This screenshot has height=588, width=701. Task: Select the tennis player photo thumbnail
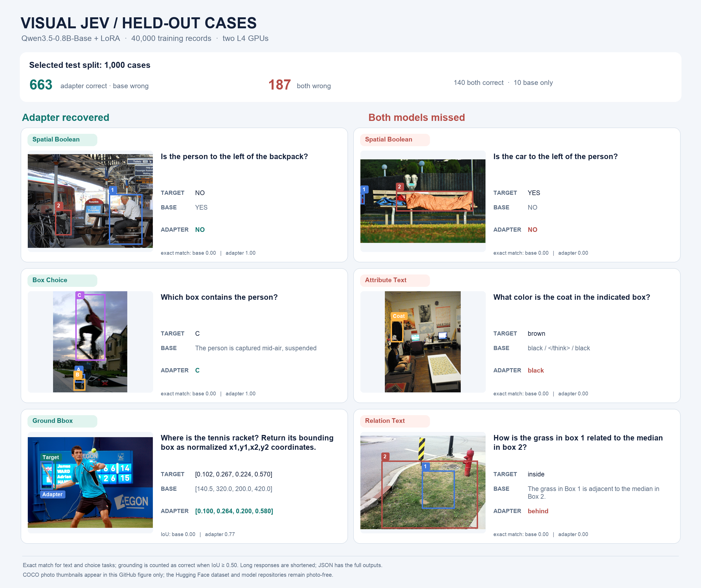[x=90, y=482]
